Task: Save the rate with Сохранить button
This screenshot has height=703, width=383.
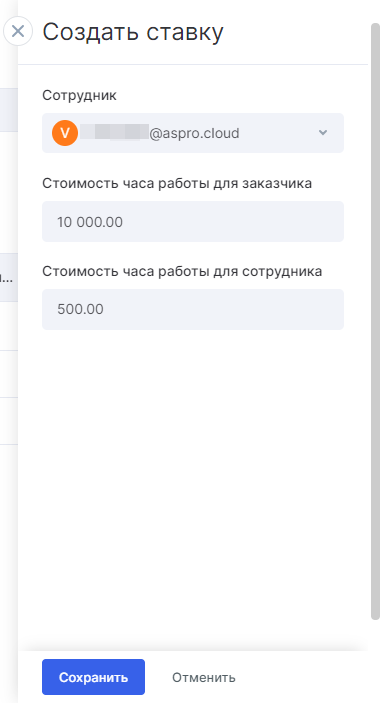Action: point(93,677)
